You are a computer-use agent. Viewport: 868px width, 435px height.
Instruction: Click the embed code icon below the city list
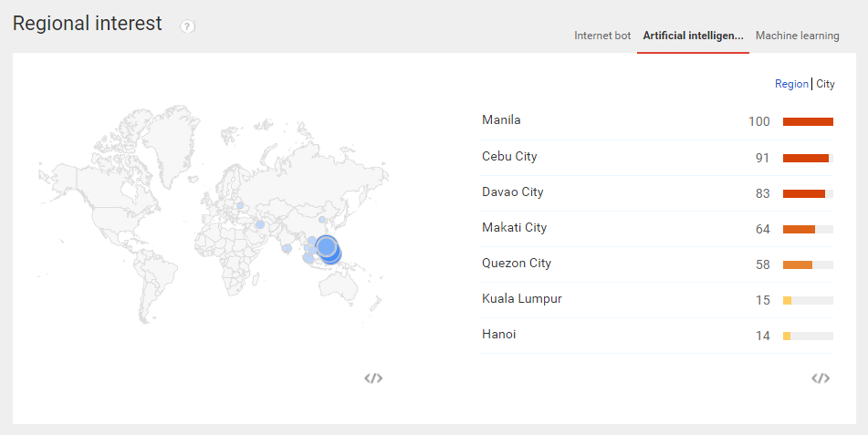point(821,378)
